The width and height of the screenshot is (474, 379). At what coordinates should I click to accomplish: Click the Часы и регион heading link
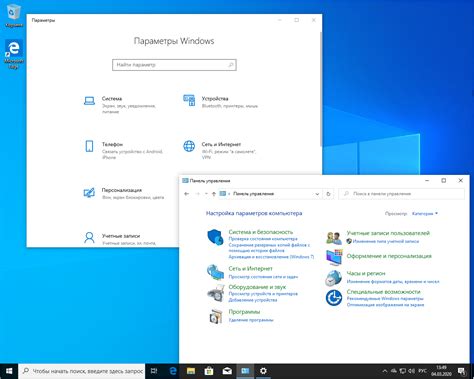pos(366,273)
